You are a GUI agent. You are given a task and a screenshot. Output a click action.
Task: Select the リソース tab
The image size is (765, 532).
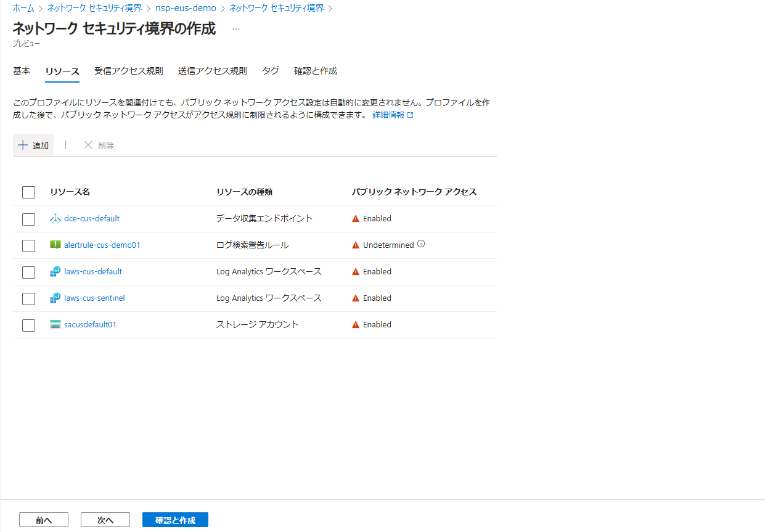[62, 72]
